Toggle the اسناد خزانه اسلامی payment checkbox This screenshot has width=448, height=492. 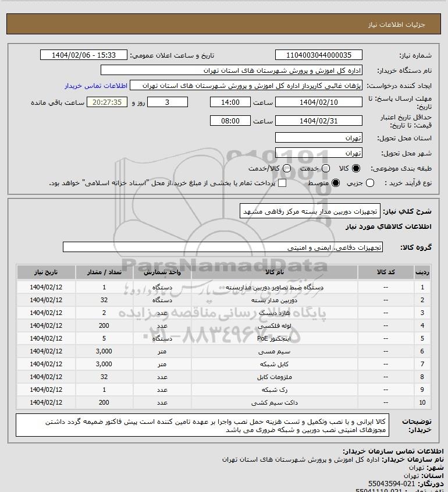tap(282, 183)
